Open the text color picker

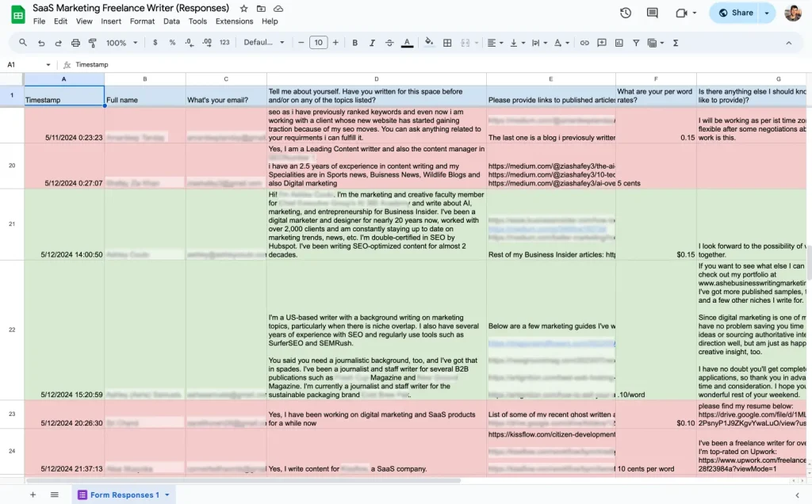(407, 43)
